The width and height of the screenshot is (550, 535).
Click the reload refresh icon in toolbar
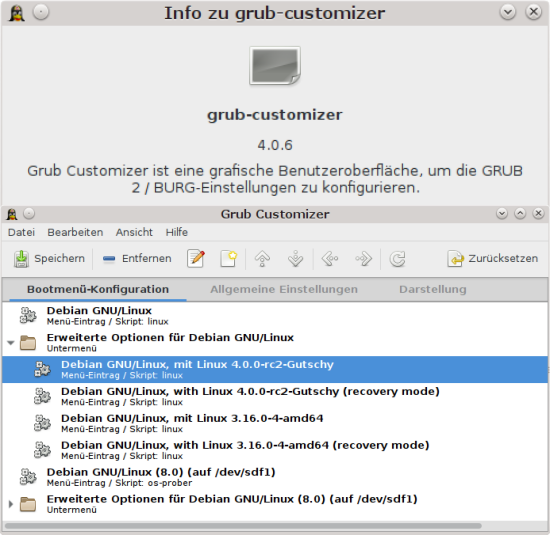coord(397,259)
